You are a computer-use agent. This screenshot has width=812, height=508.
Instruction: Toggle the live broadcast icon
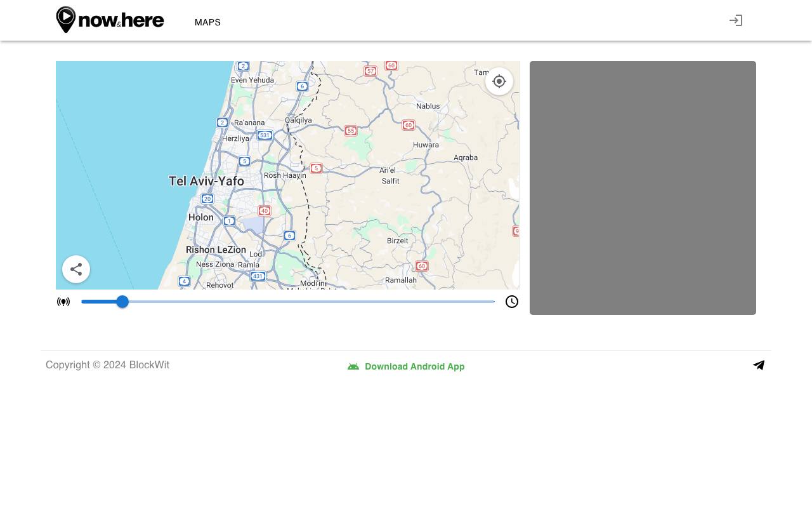pyautogui.click(x=63, y=302)
